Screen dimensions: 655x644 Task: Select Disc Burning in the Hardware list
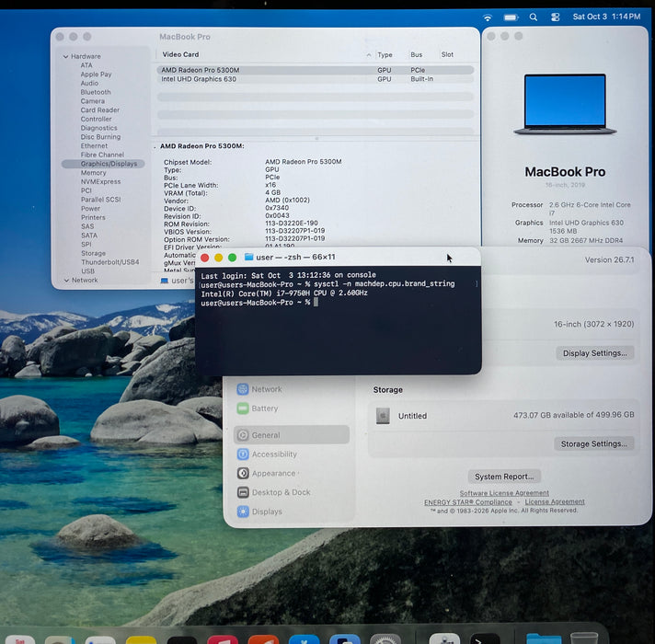(x=100, y=137)
